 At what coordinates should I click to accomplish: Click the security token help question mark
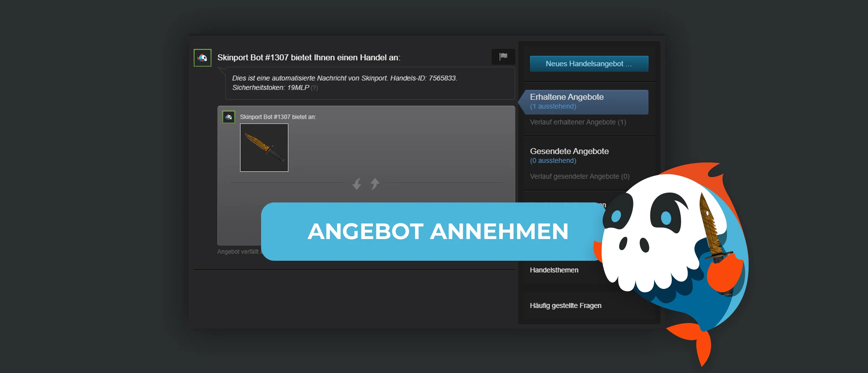click(x=314, y=88)
